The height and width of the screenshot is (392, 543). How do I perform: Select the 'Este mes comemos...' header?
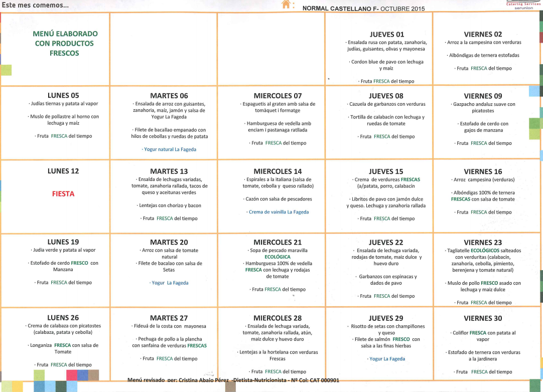[x=35, y=6]
